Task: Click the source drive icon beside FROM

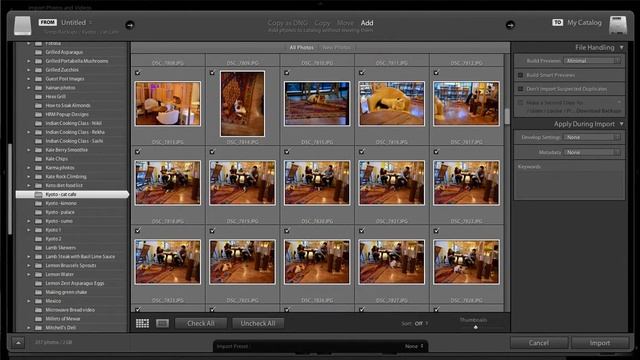Action: [22, 25]
